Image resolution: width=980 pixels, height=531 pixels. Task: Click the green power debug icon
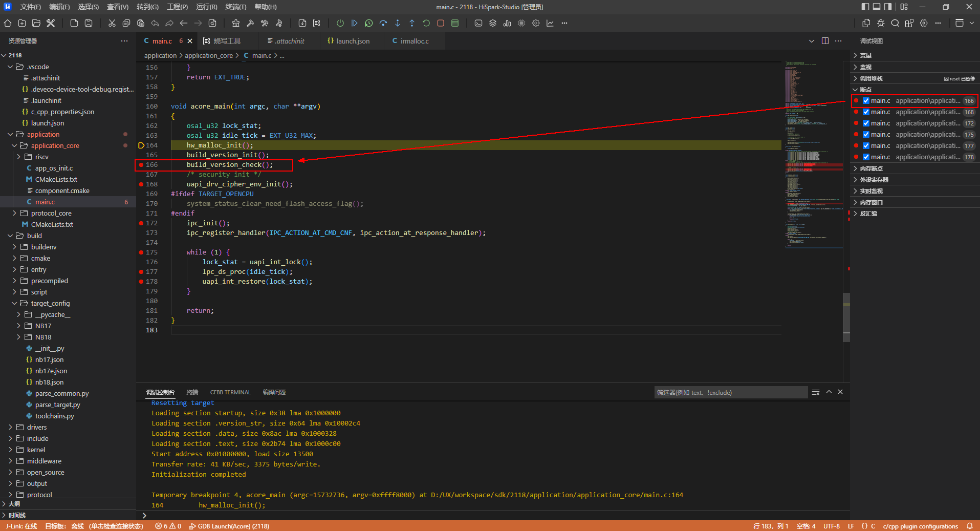340,23
